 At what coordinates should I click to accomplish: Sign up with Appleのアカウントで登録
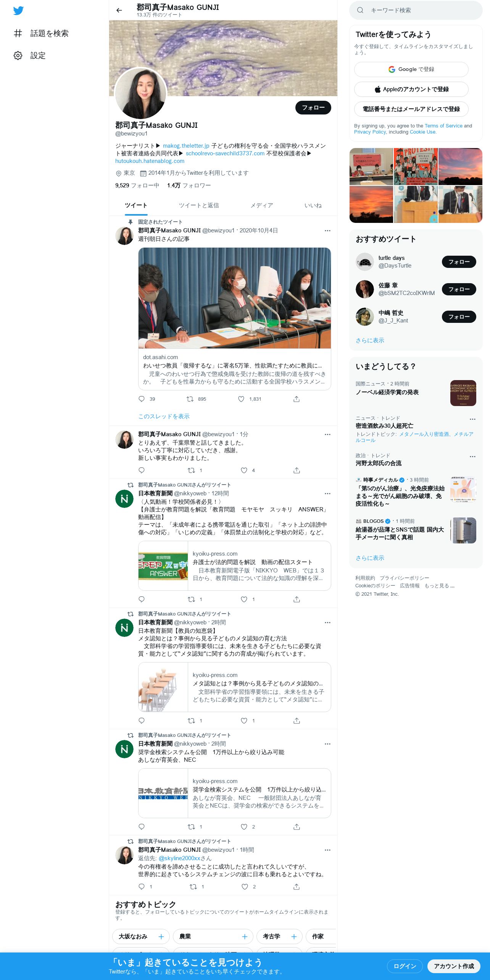(411, 89)
